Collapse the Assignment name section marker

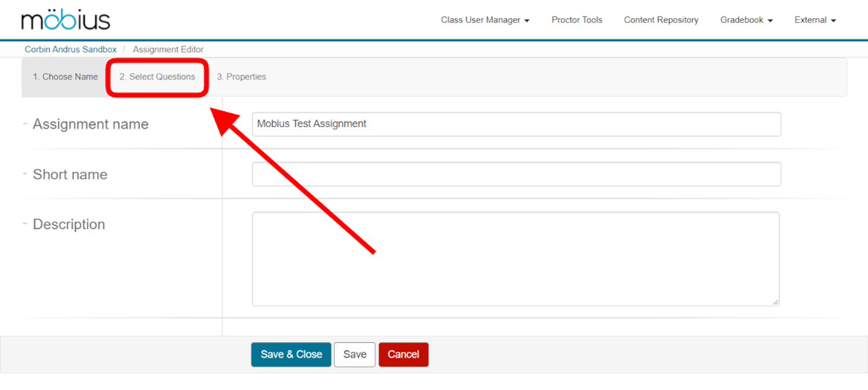(25, 124)
